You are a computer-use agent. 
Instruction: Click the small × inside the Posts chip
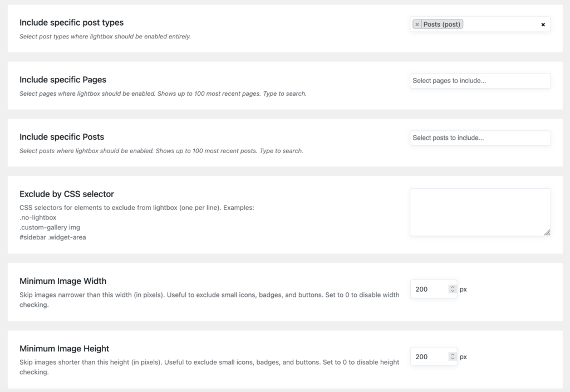point(417,24)
